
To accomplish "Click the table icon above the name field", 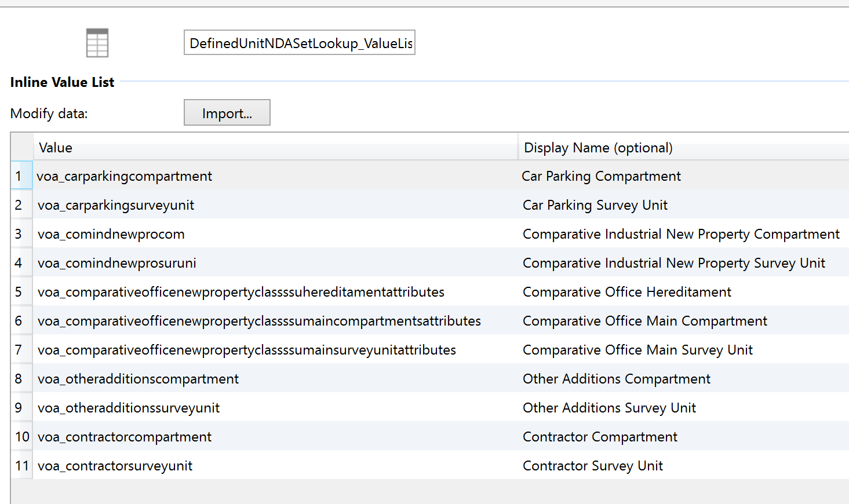I will (x=97, y=42).
